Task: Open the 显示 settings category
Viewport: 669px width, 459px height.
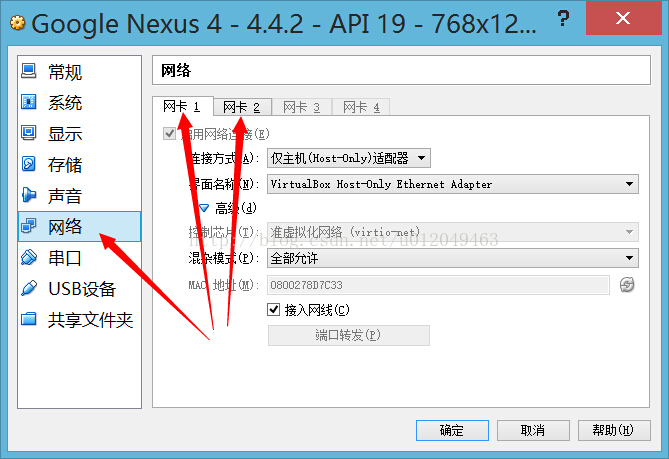Action: click(x=79, y=134)
